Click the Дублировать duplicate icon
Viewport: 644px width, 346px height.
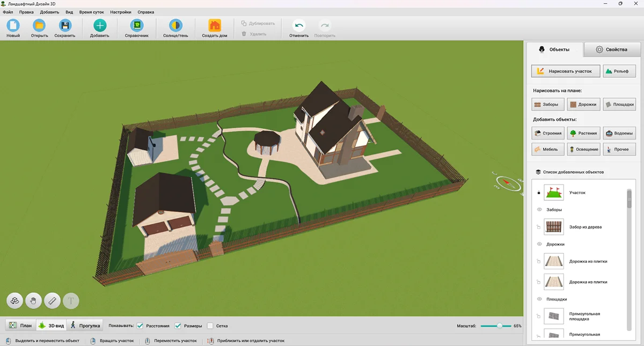[244, 24]
